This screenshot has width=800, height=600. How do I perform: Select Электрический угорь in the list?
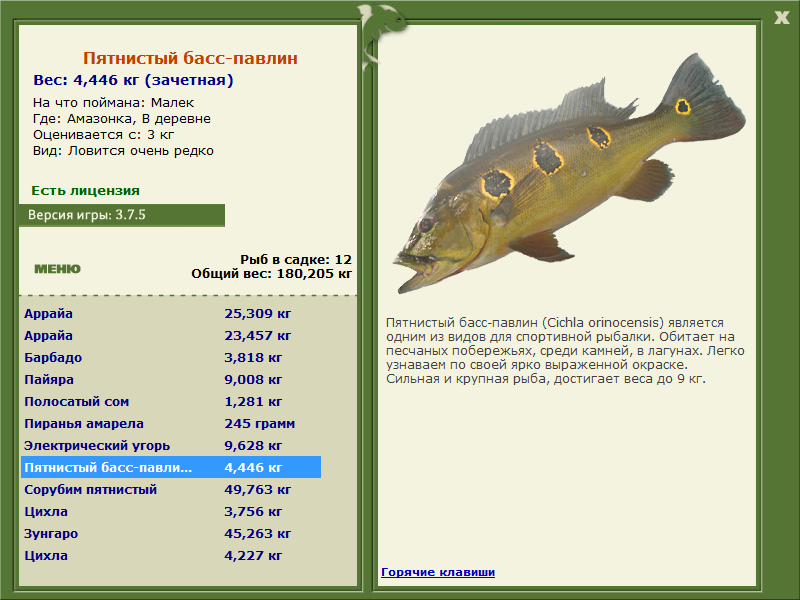[x=171, y=445]
